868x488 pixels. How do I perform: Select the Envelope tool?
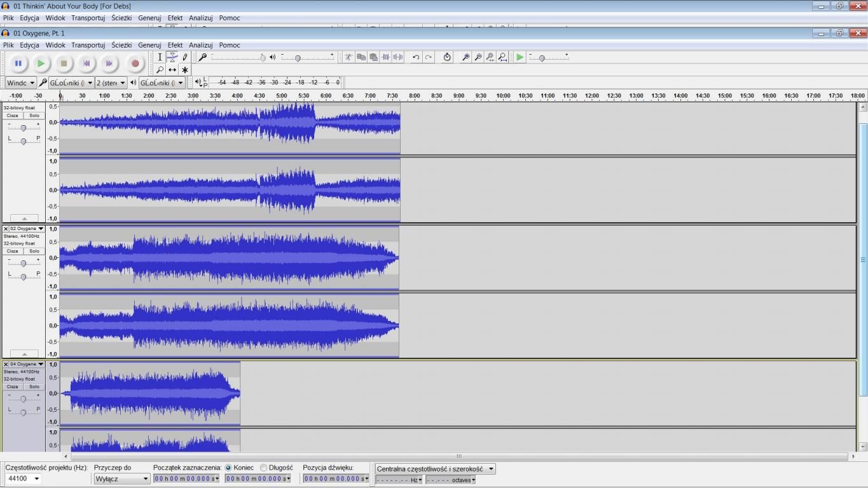coord(172,57)
